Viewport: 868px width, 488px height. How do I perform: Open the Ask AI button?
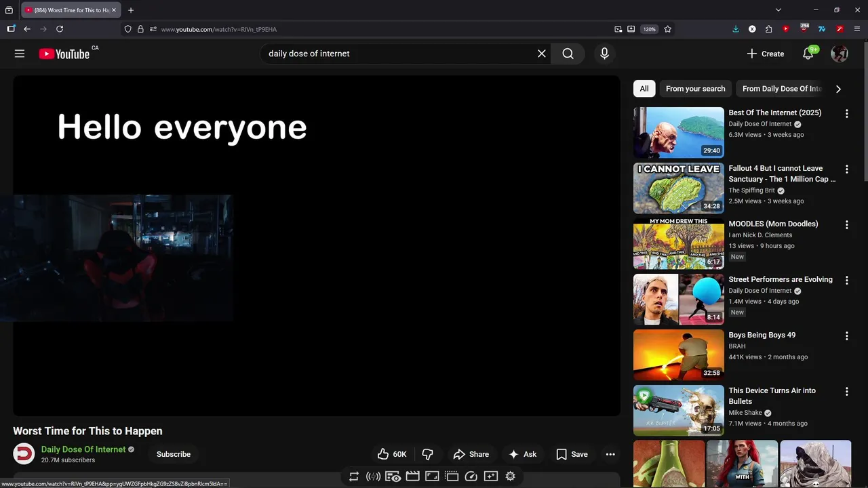coord(523,454)
